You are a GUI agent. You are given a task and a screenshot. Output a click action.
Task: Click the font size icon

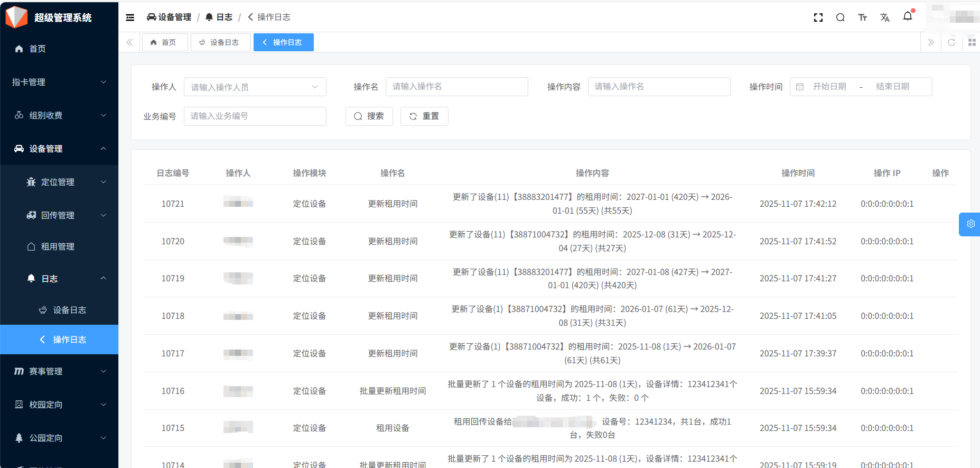tap(862, 17)
